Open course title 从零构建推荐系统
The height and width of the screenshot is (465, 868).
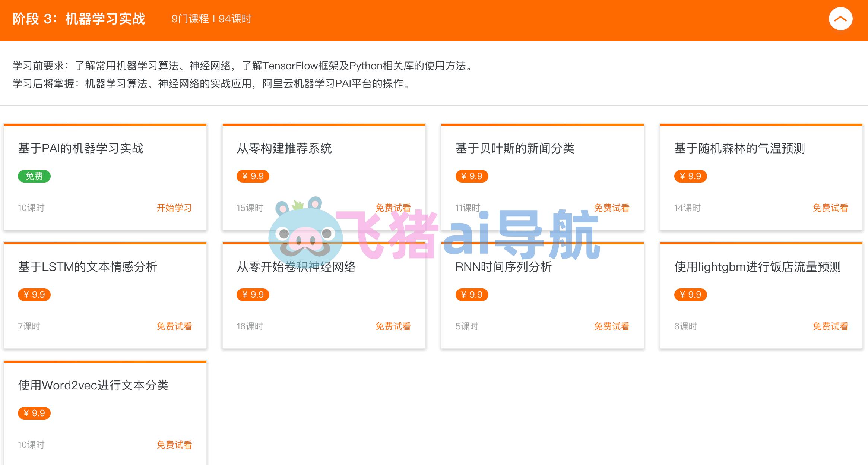[284, 148]
